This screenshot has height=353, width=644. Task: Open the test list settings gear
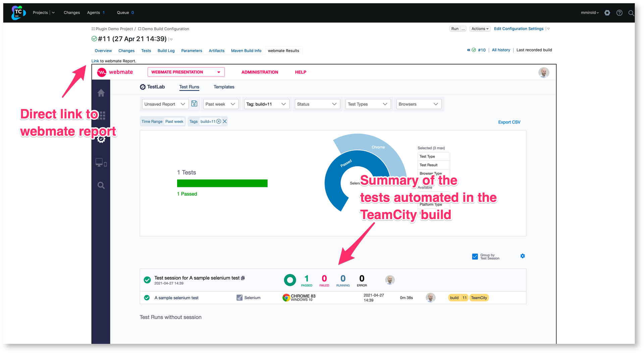tap(523, 256)
